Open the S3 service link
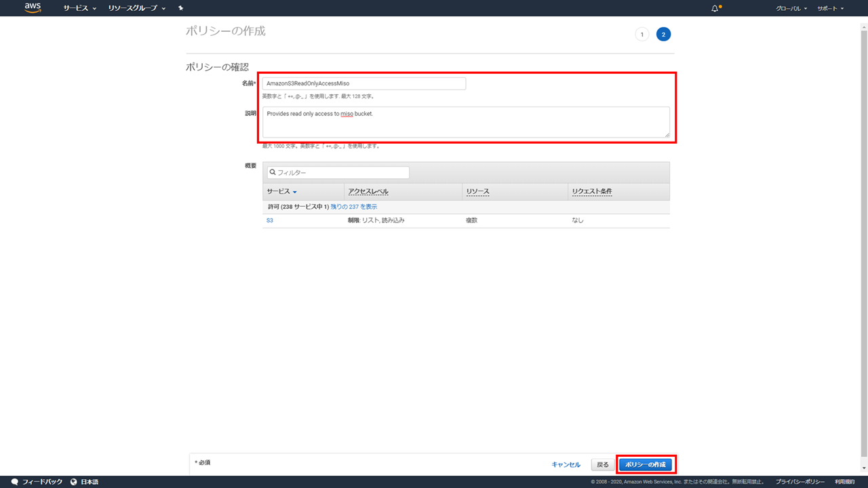The width and height of the screenshot is (868, 488). tap(270, 220)
